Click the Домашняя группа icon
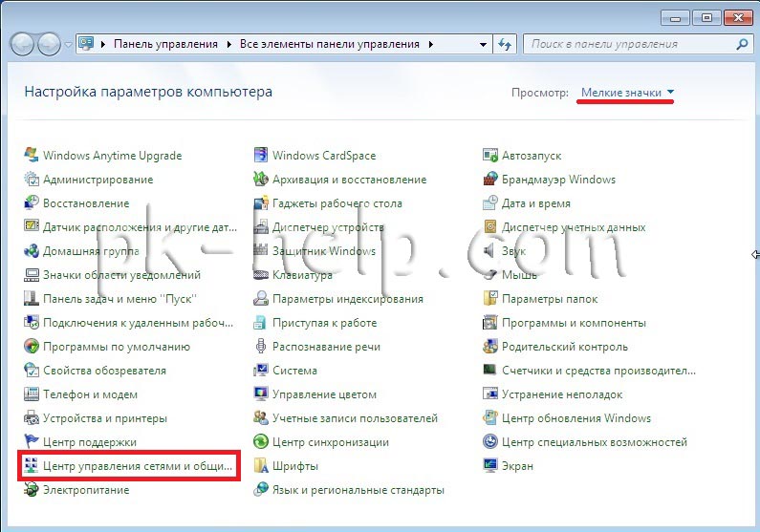760x532 pixels. (x=31, y=251)
